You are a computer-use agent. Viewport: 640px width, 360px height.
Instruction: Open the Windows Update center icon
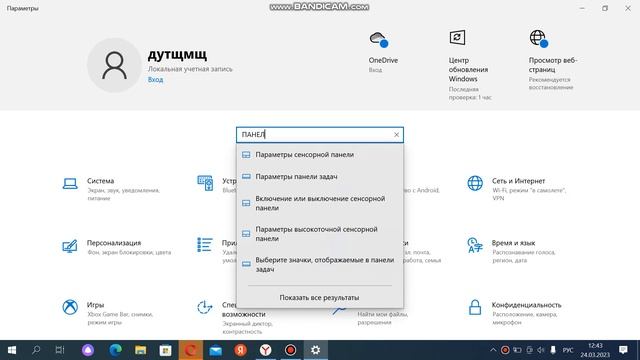tap(457, 38)
